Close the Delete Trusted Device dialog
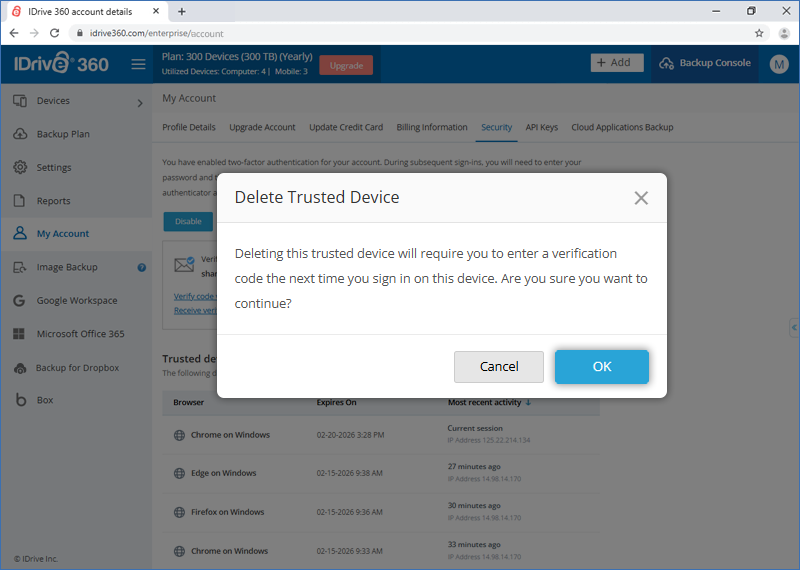The image size is (800, 570). [641, 198]
